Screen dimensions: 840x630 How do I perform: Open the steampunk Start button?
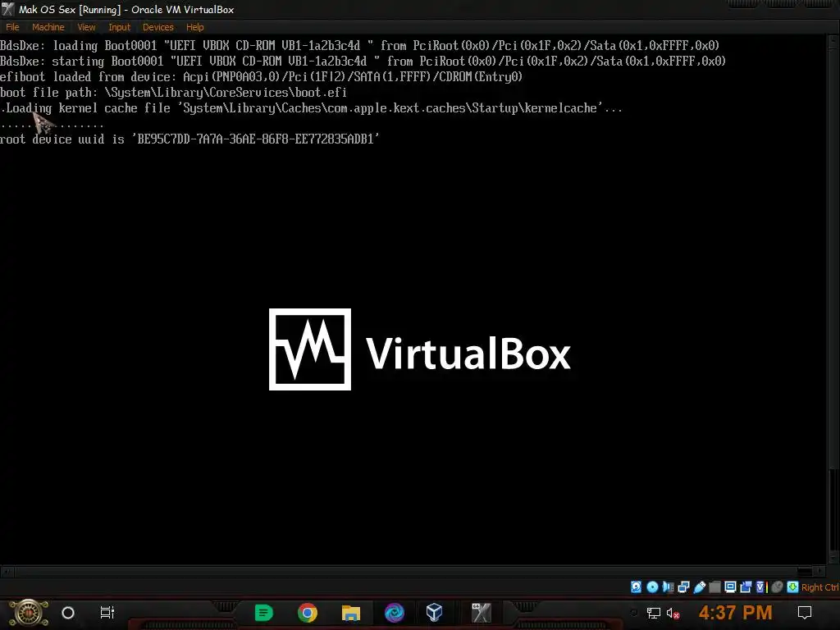29,613
